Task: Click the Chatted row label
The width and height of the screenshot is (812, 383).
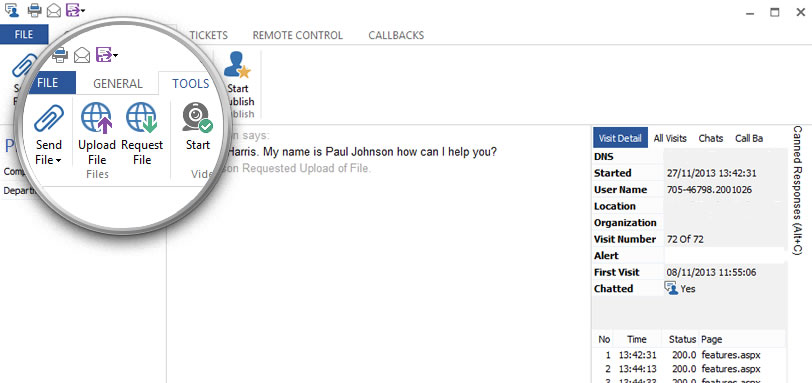Action: (614, 289)
